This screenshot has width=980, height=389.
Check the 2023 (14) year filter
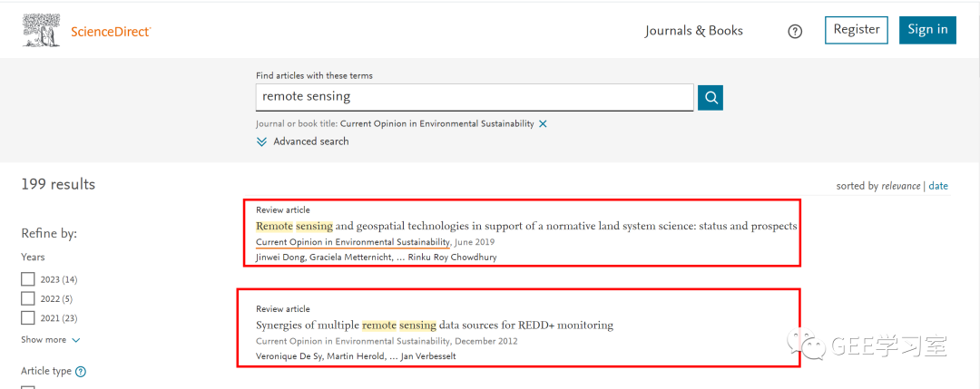point(28,279)
